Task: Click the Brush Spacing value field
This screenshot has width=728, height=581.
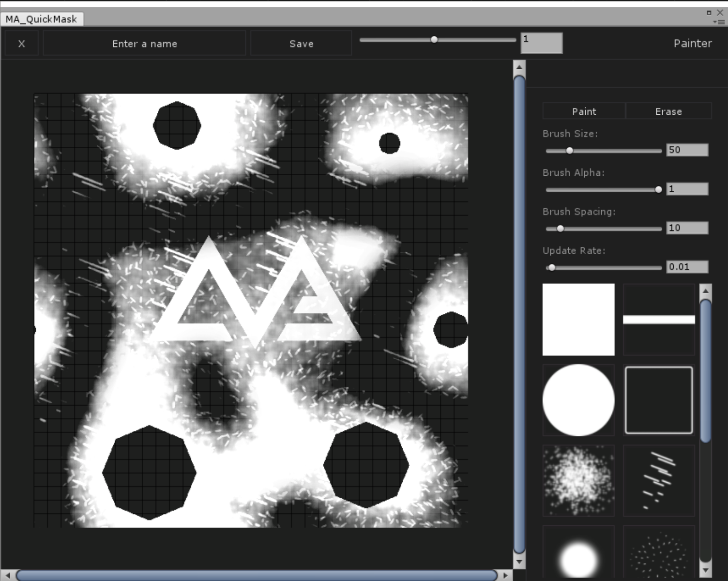Action: coord(687,228)
